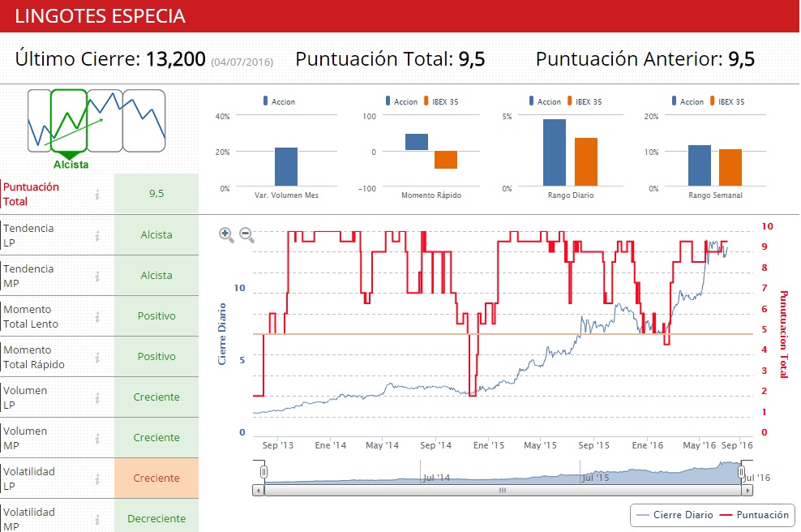Click the Momento Total Rápido Positivo value
Viewport: 801px width, 532px height.
pyautogui.click(x=156, y=357)
